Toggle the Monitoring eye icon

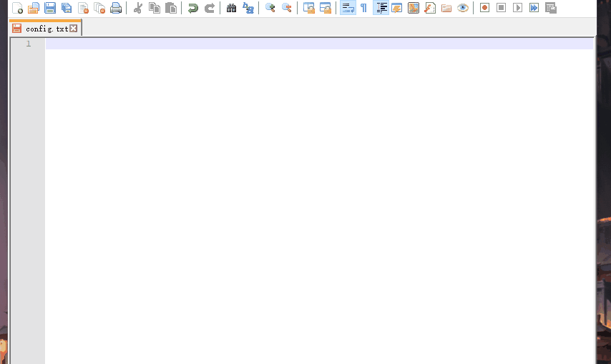[463, 8]
